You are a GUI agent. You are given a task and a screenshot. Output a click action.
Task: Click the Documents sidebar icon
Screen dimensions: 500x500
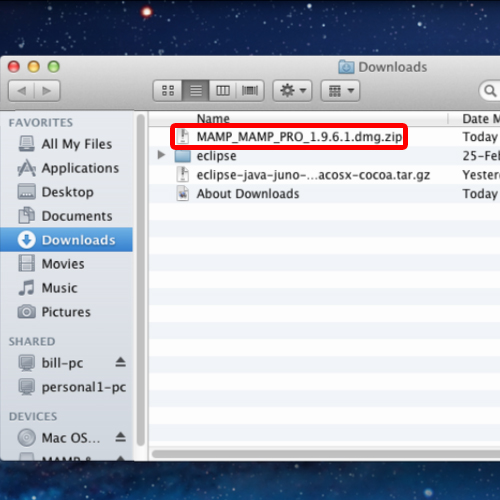[26, 215]
